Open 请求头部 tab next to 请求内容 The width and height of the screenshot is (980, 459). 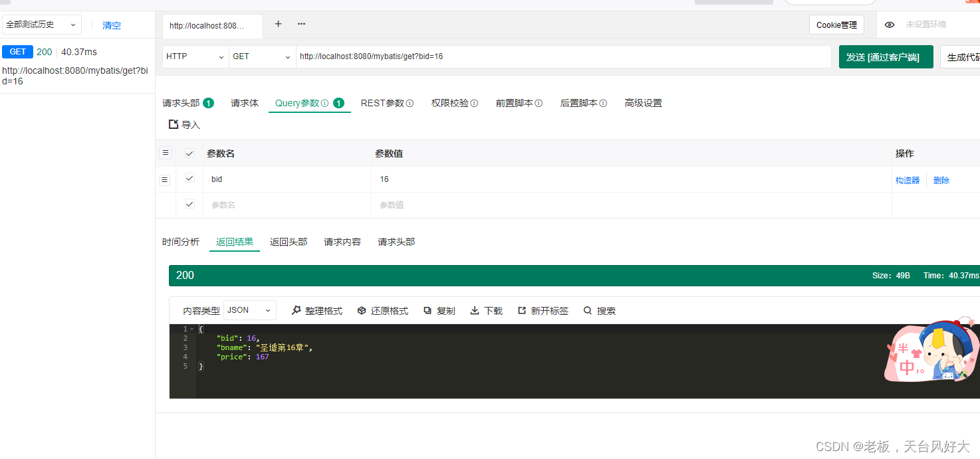(x=396, y=242)
